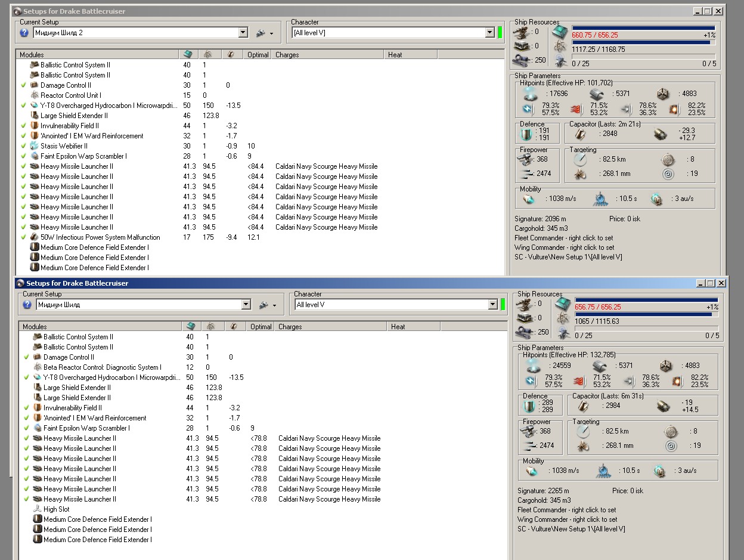The height and width of the screenshot is (560, 744).
Task: Click the CPU resource icon beside 656.75 / 656.25
Action: (x=562, y=304)
